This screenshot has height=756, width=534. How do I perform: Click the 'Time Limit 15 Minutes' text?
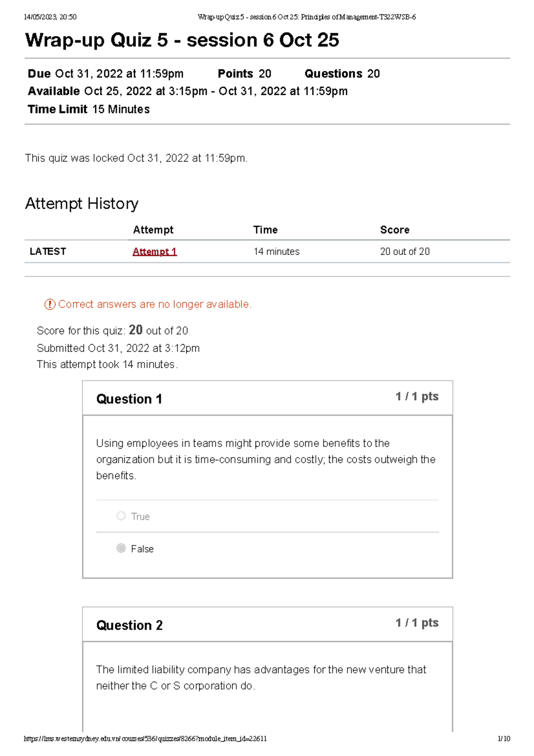point(89,109)
